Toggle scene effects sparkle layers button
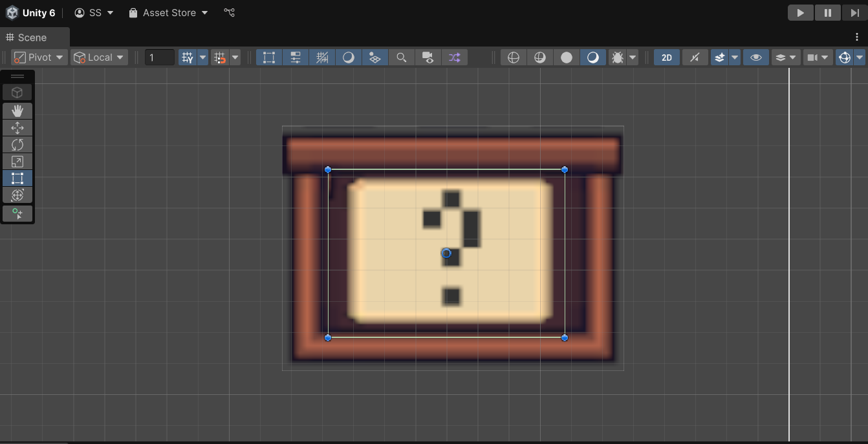 click(x=719, y=58)
